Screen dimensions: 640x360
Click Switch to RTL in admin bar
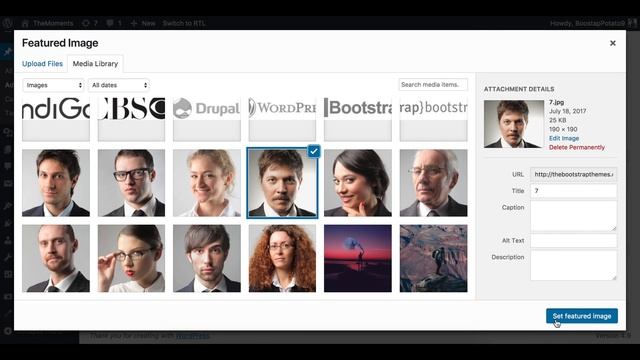pyautogui.click(x=184, y=23)
